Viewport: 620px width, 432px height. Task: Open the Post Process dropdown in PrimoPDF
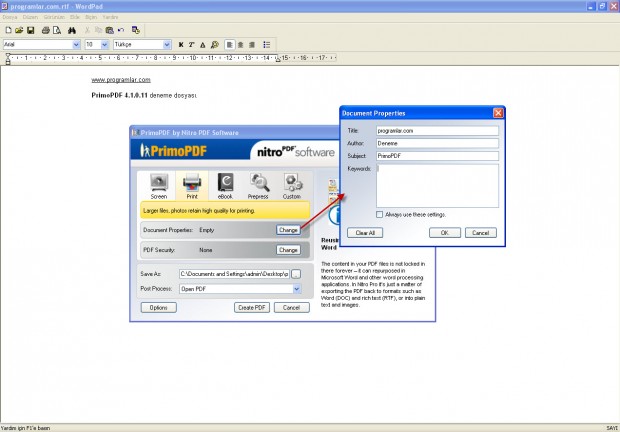pyautogui.click(x=297, y=289)
